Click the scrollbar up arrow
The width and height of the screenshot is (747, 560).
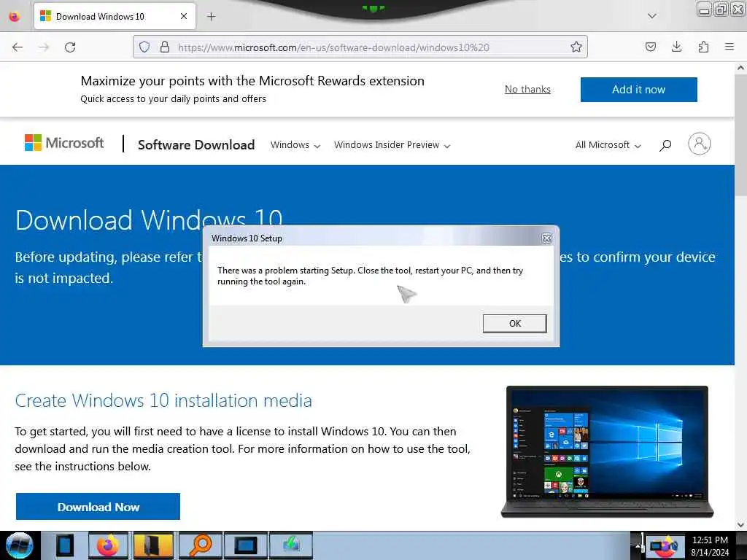[740, 68]
